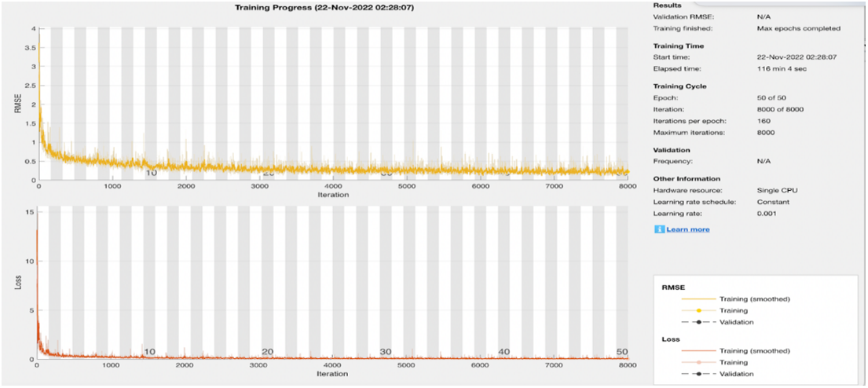Click the epoch 50 marker in the Loss plot
The width and height of the screenshot is (868, 388).
[x=622, y=352]
